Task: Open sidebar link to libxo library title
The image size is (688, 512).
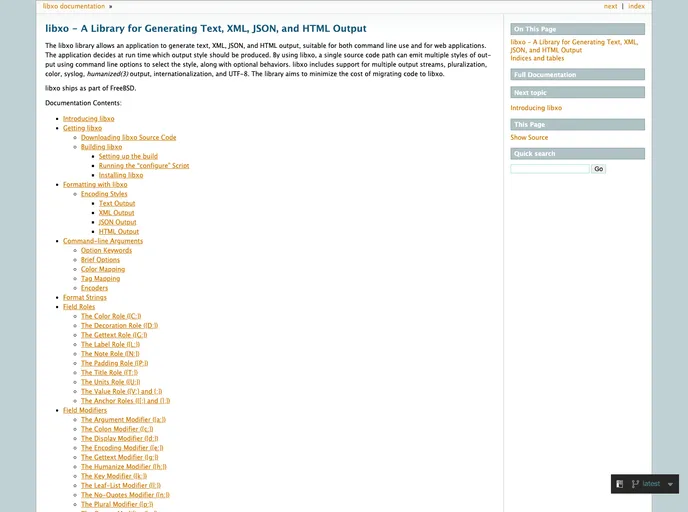Action: 574,46
